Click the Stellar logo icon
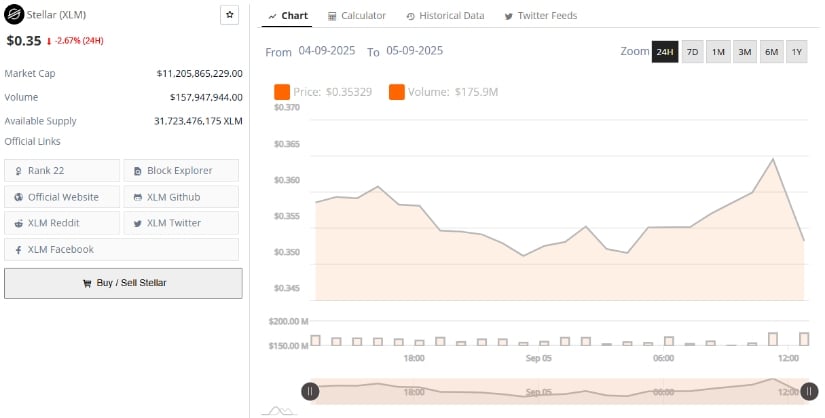 tap(14, 15)
